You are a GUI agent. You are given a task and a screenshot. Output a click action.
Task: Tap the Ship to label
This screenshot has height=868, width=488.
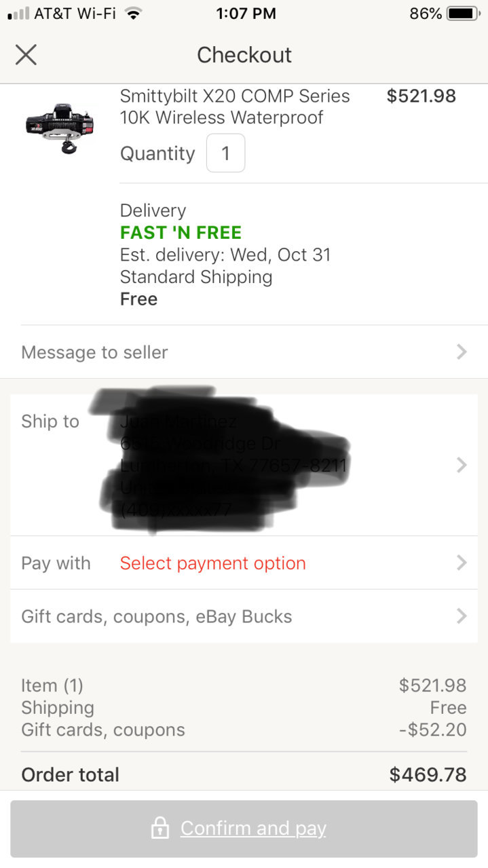50,421
